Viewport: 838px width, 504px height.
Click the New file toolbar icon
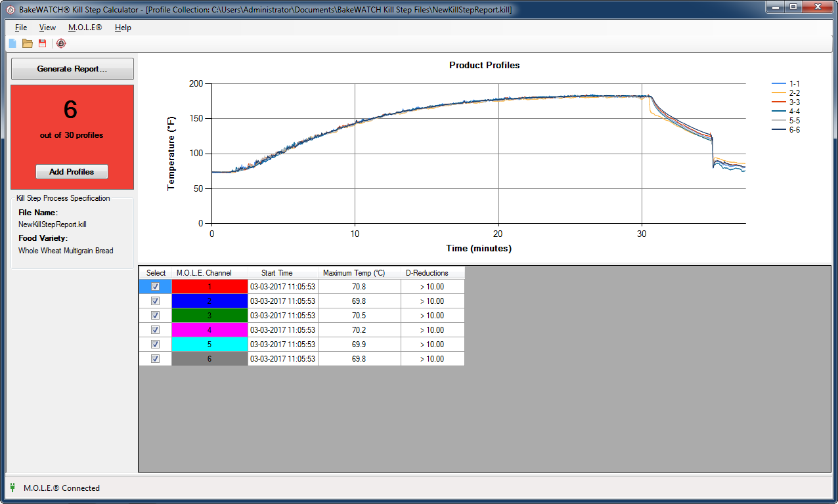click(12, 43)
